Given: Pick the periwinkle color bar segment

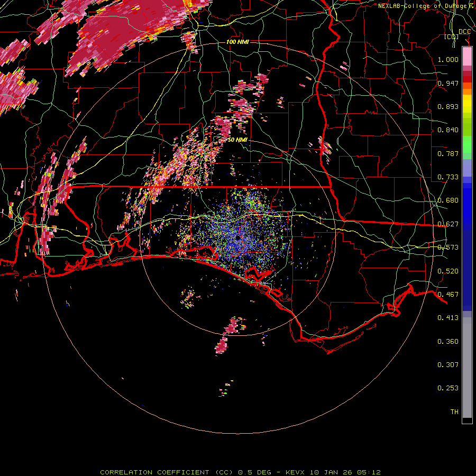Looking at the screenshot, I should 467,169.
